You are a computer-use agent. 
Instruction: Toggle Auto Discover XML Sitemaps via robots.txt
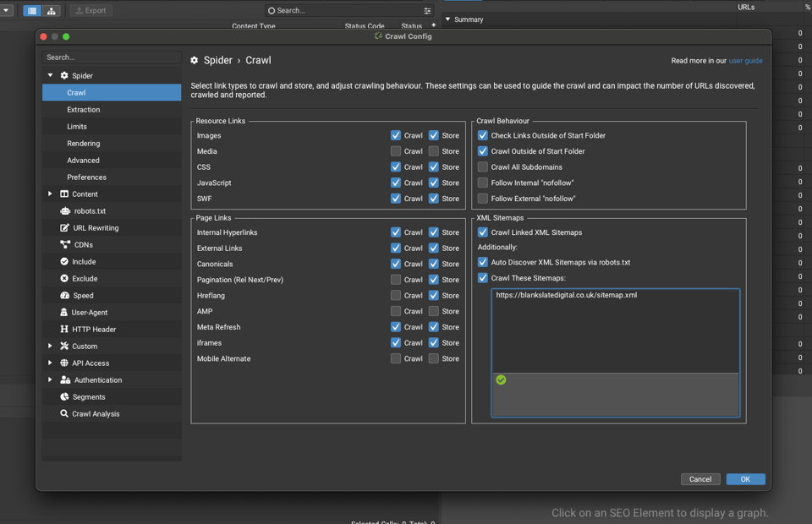click(x=483, y=262)
